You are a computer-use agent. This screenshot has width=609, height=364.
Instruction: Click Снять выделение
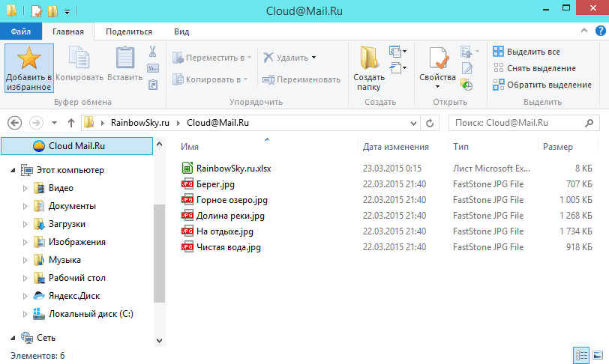(535, 68)
